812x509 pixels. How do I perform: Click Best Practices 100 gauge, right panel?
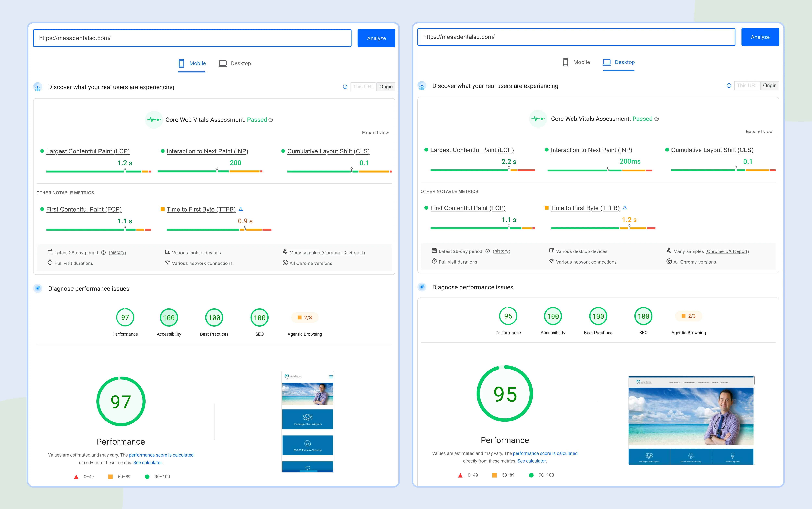[598, 316]
